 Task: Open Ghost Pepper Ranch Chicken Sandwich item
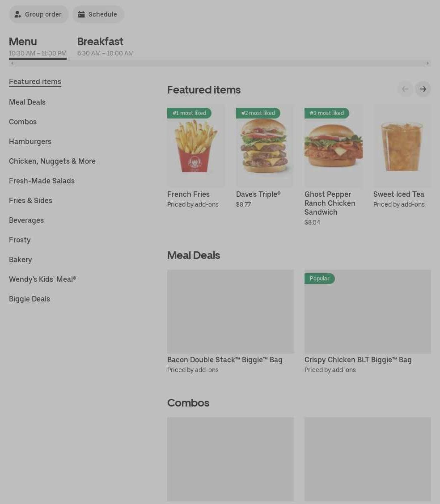click(x=330, y=203)
